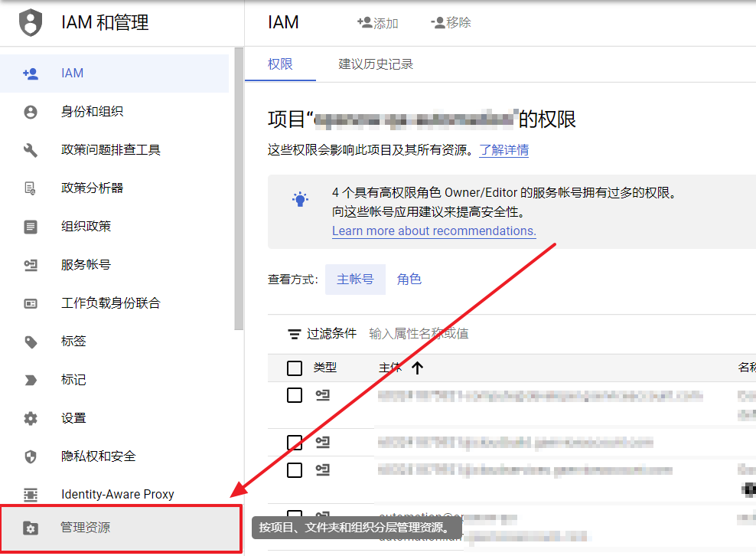Open the 了解详情 link
The width and height of the screenshot is (756, 556).
coord(503,150)
